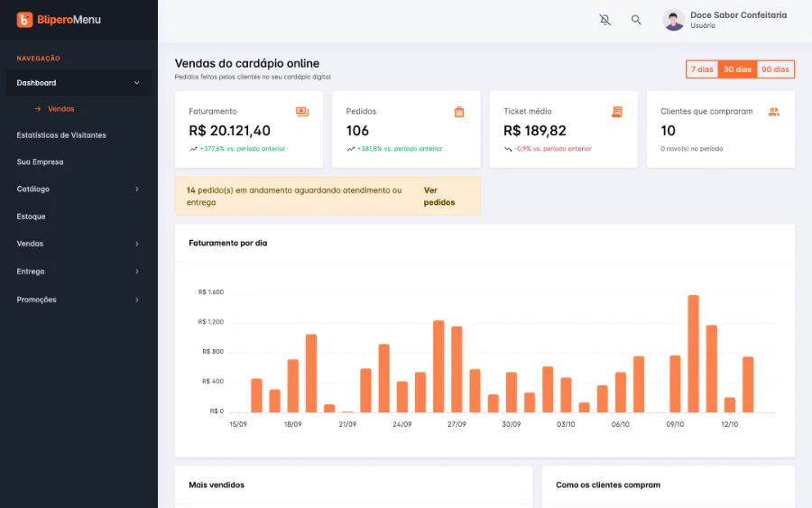
Task: Click the +381,8% vs. período anterior text
Action: (x=400, y=149)
